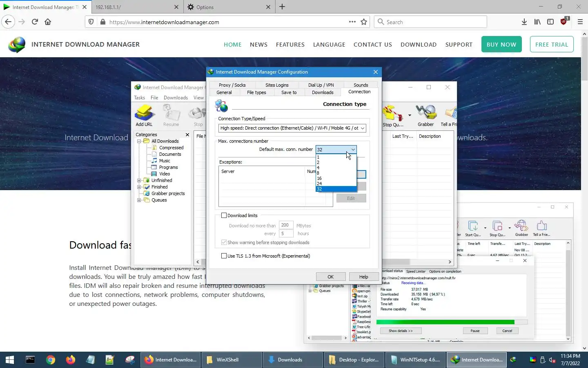The height and width of the screenshot is (368, 588).
Task: Open a new browser tab
Action: pyautogui.click(x=282, y=7)
